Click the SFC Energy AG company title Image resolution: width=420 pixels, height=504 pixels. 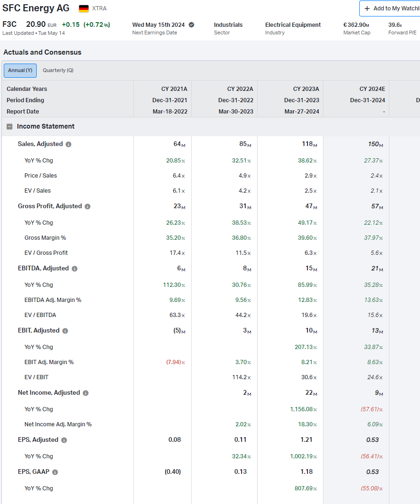point(36,8)
